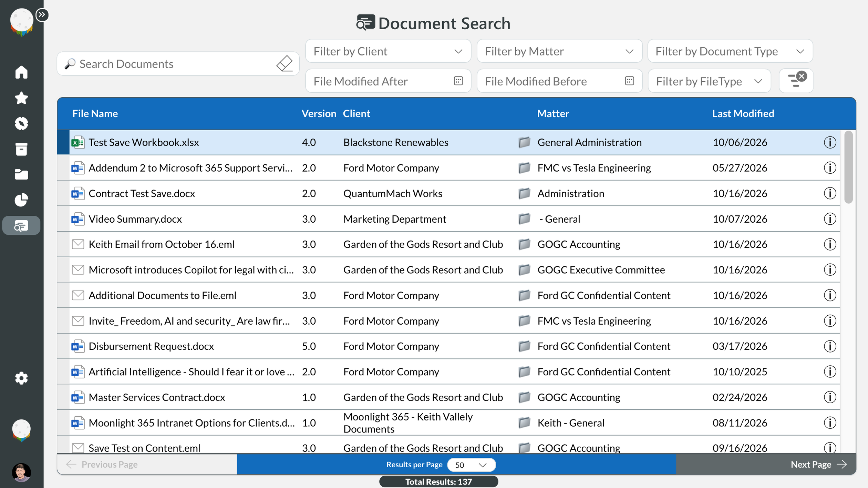The image size is (868, 488).
Task: Open the Filter by Matter dropdown
Action: pyautogui.click(x=559, y=51)
